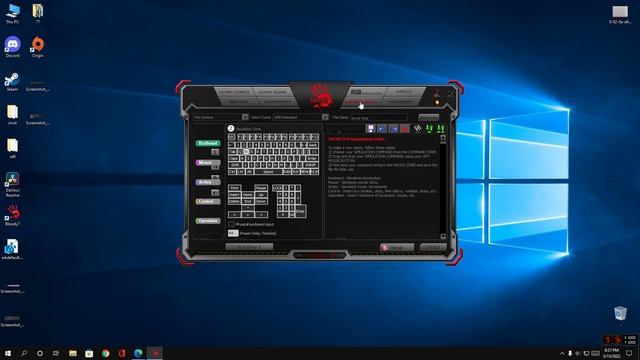Screen dimensions: 640x360
Task: Select the Recycle Bin on desktop
Action: pos(620,313)
